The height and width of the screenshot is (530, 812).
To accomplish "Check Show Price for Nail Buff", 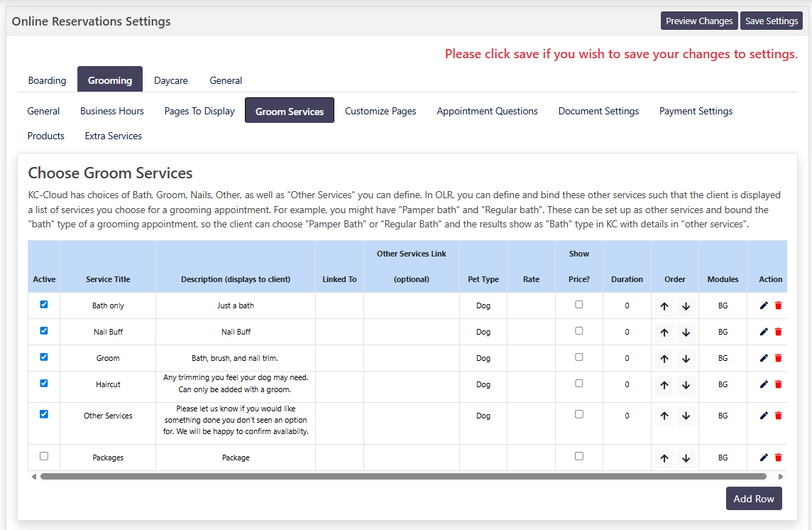I will coord(579,330).
